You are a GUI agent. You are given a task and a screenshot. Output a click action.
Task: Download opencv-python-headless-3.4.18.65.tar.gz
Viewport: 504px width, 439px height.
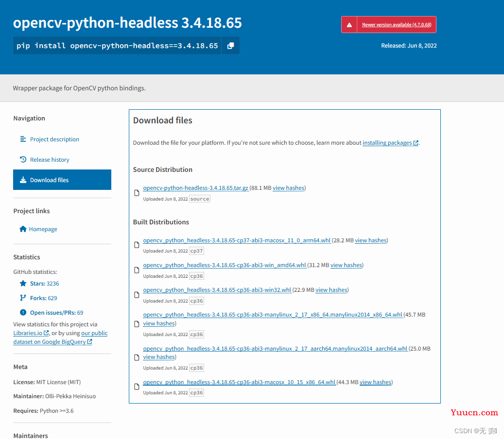pyautogui.click(x=196, y=188)
